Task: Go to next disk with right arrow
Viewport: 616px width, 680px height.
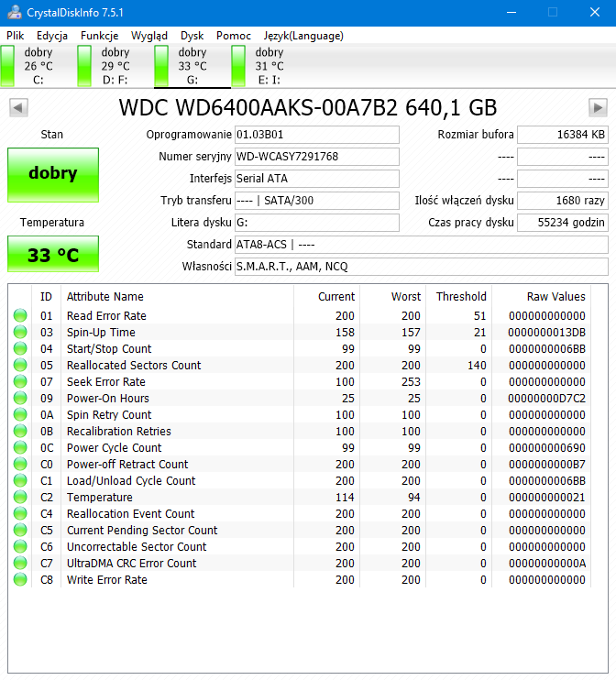Action: 598,107
